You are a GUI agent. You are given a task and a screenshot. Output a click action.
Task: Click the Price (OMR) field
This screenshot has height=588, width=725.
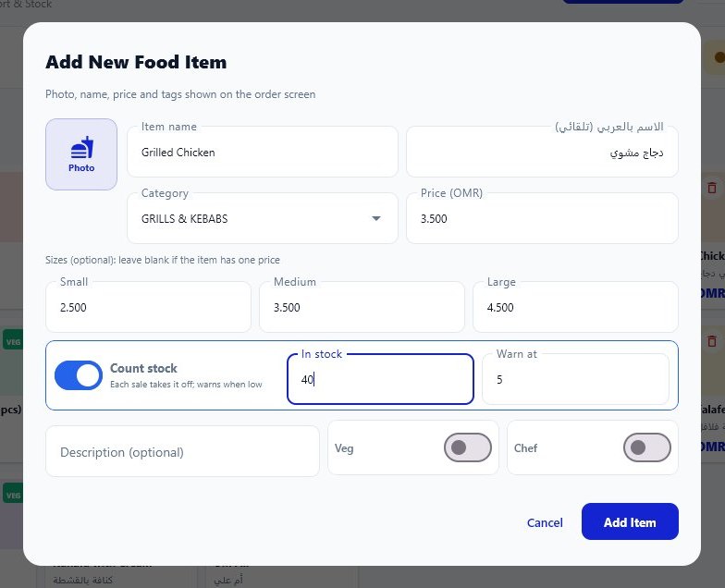pos(542,218)
